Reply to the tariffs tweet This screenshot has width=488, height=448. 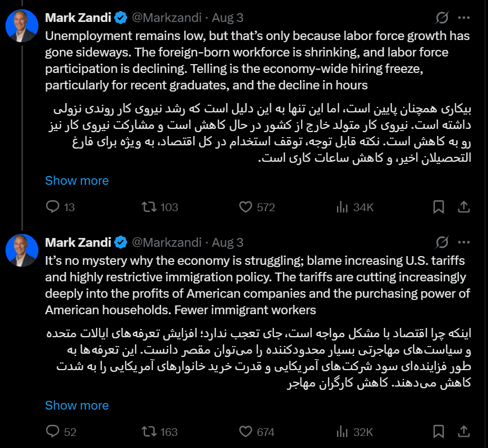(x=53, y=432)
